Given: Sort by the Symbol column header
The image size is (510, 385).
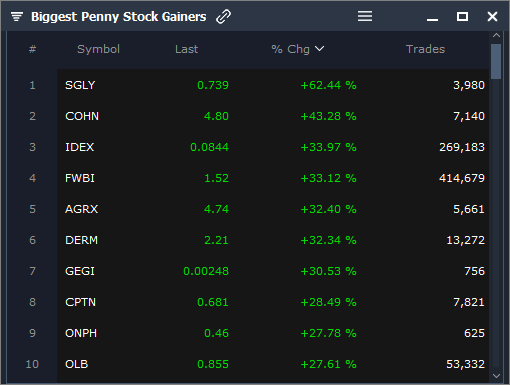Looking at the screenshot, I should tap(98, 49).
